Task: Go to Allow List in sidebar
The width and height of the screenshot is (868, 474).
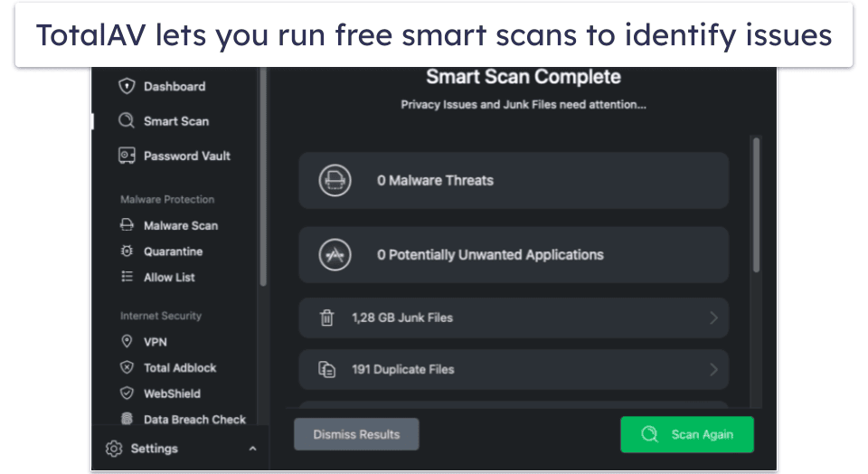Action: (169, 277)
